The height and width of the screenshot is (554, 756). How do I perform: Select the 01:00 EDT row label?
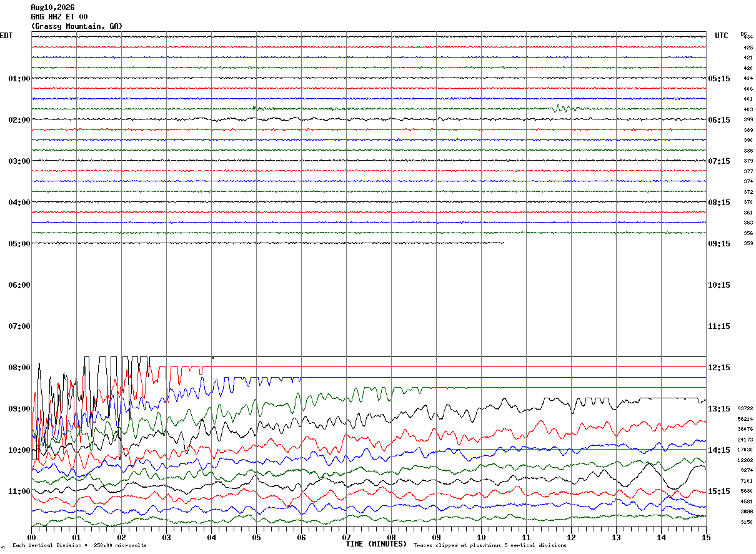tap(19, 79)
